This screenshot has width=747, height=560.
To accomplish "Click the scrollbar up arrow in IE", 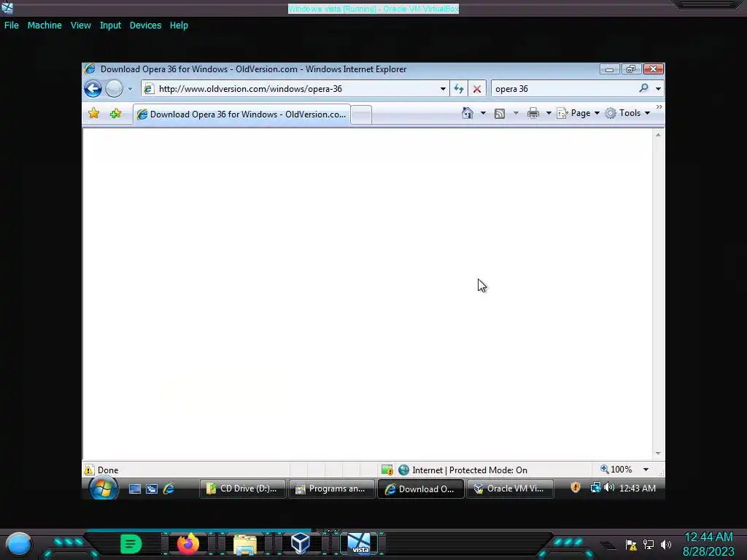I will 658,135.
